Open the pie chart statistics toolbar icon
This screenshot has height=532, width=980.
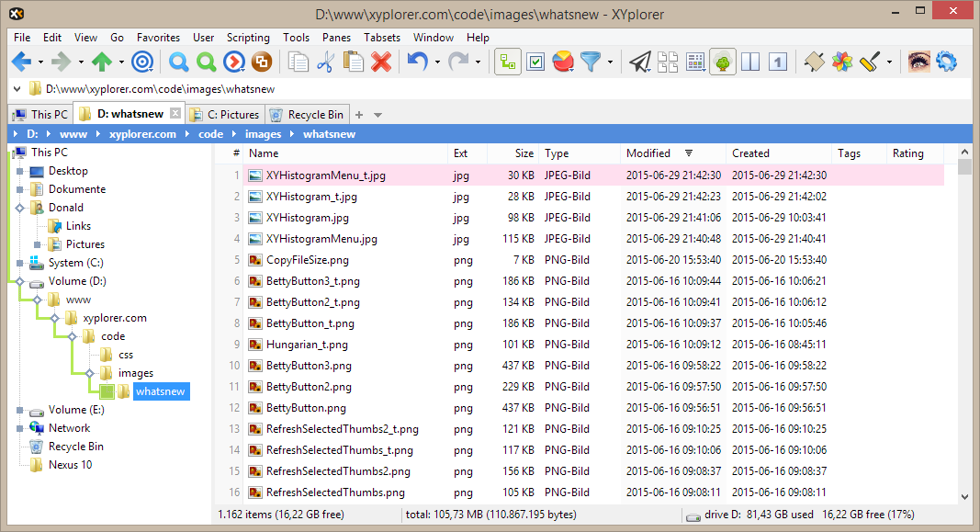(x=562, y=62)
